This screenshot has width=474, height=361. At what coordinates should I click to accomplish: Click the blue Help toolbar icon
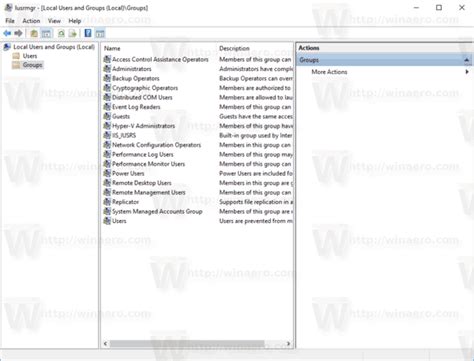(x=88, y=33)
